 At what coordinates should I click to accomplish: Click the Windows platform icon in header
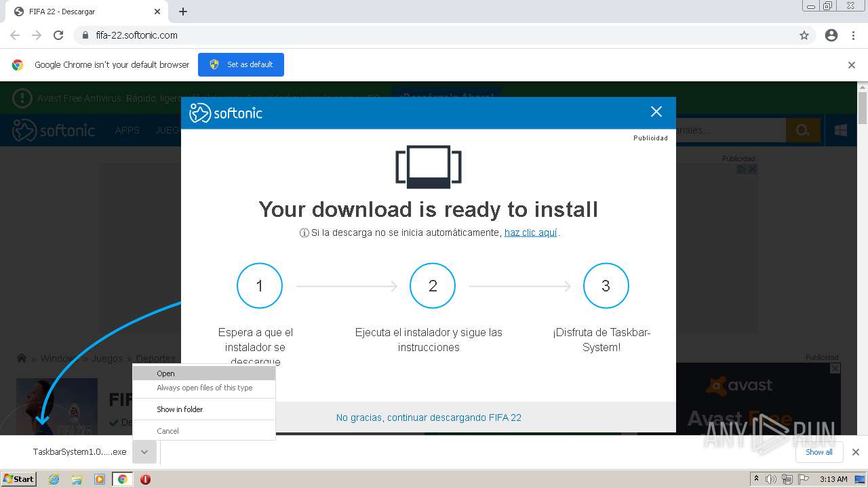841,130
